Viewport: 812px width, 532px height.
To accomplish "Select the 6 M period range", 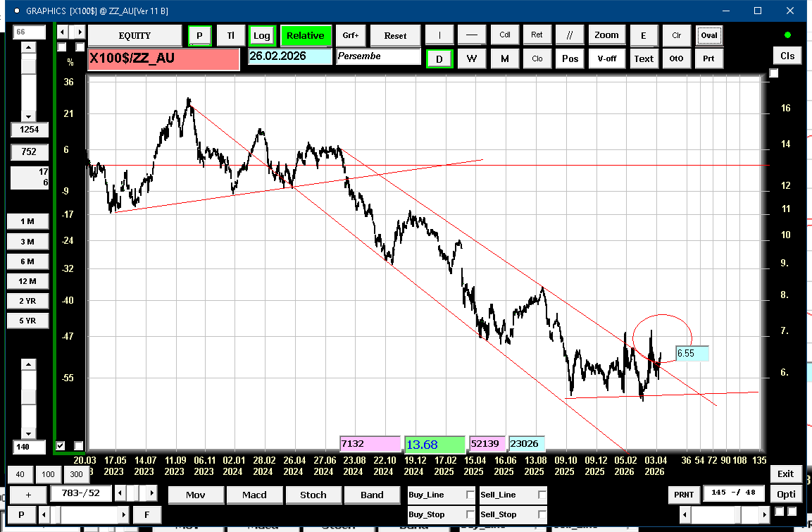I will pos(27,261).
